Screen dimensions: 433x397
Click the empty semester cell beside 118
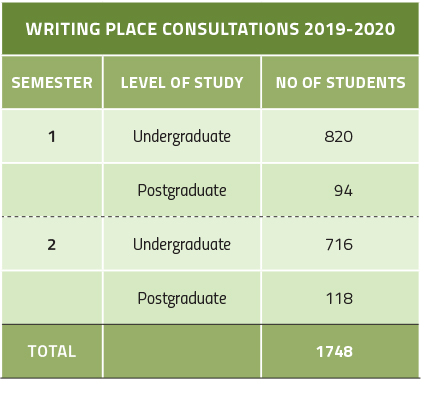coord(52,298)
